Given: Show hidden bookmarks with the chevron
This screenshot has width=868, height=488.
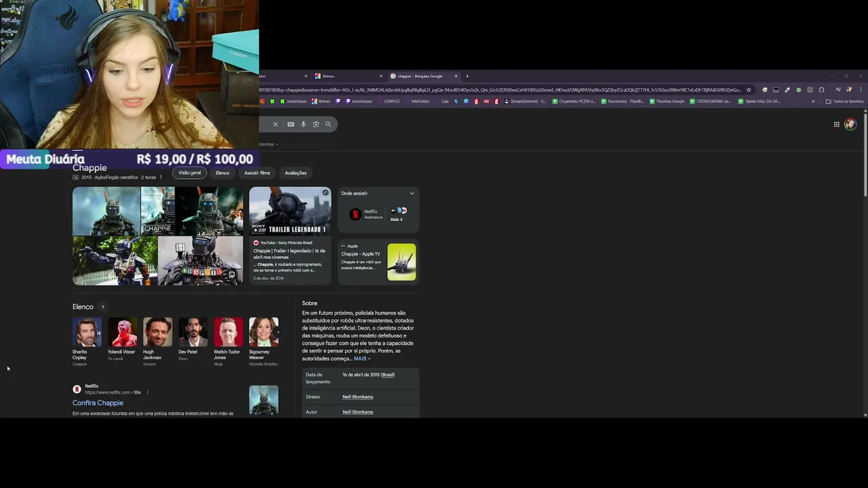Looking at the screenshot, I should click(813, 101).
